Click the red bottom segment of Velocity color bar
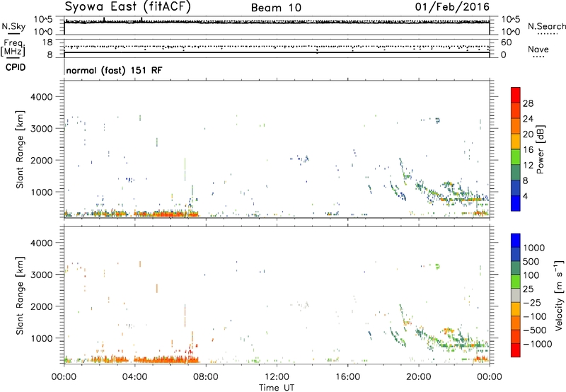Viewport: 566px width, 392px height. coord(516,350)
